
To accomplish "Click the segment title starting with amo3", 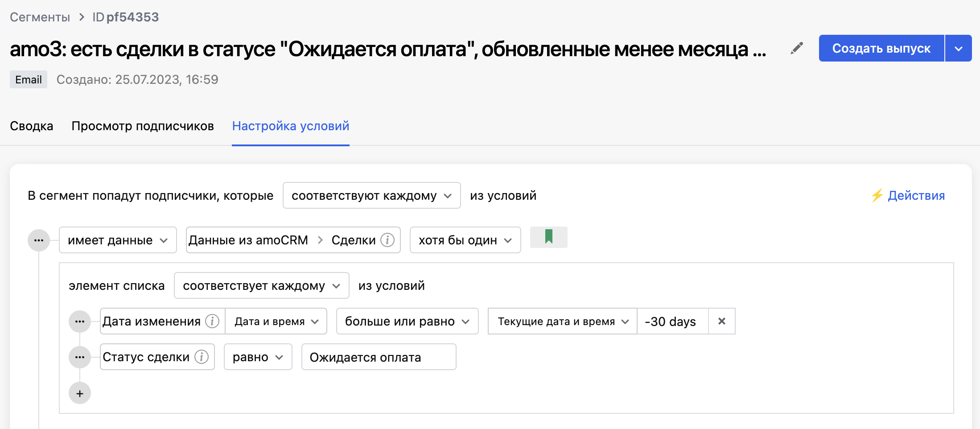I will [x=388, y=49].
